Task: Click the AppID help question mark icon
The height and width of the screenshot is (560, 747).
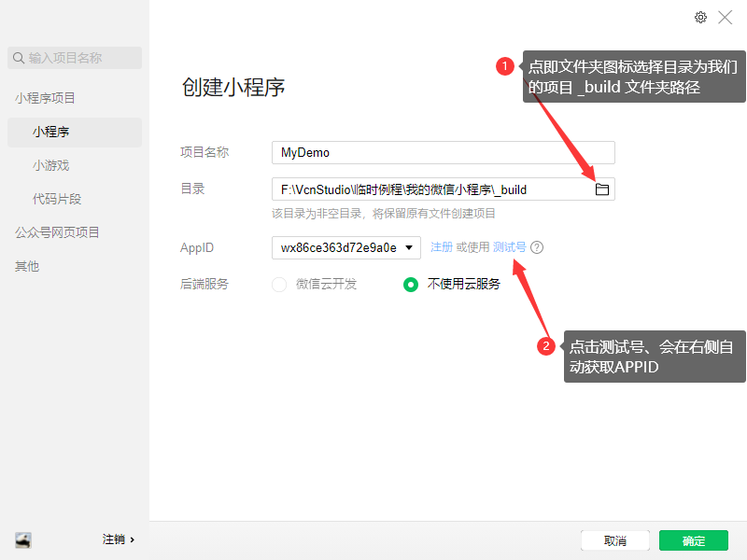Action: (537, 247)
